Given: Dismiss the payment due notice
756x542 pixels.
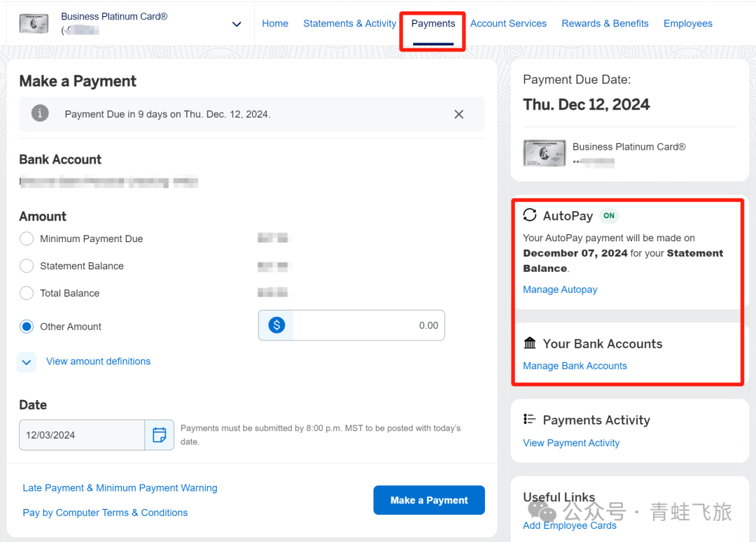Looking at the screenshot, I should tap(458, 114).
